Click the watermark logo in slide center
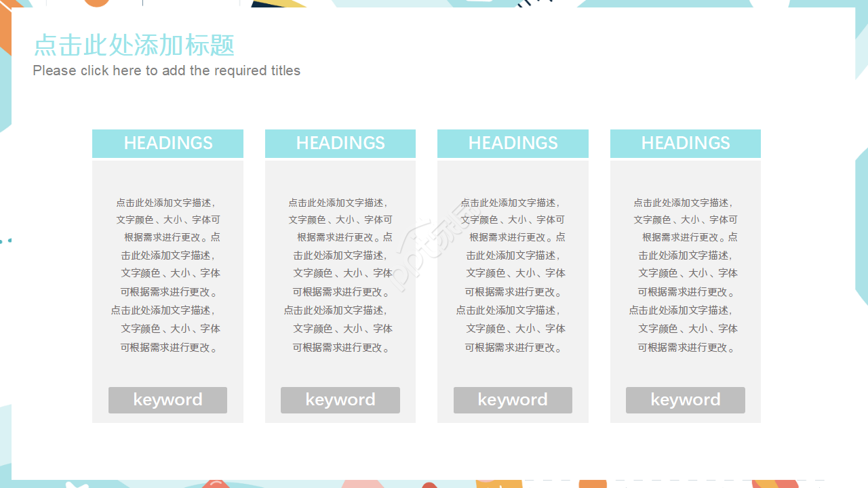 pos(429,249)
